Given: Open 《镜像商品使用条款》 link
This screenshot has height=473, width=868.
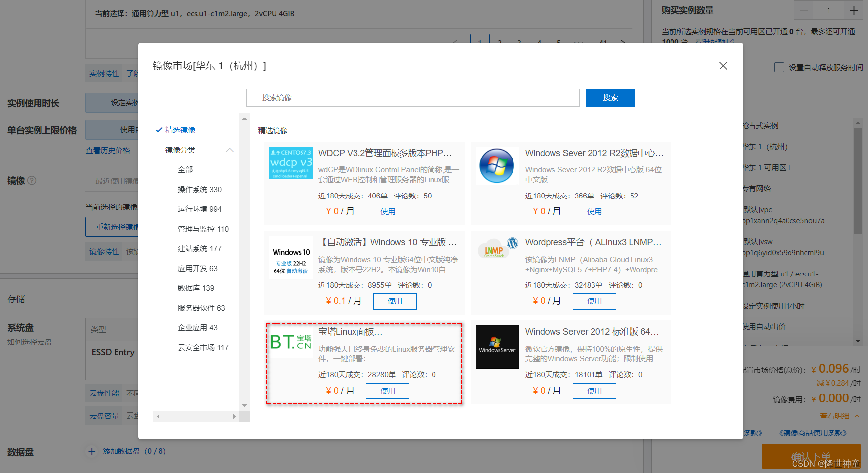Looking at the screenshot, I should tap(812, 433).
